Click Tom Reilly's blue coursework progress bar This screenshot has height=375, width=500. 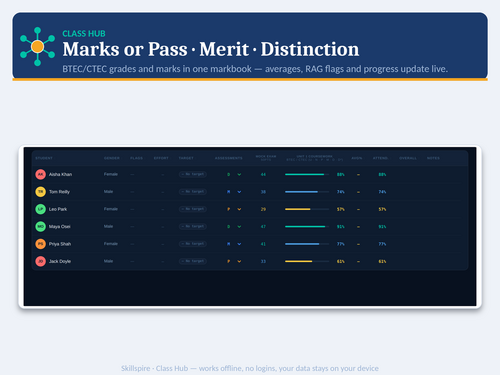(x=307, y=192)
